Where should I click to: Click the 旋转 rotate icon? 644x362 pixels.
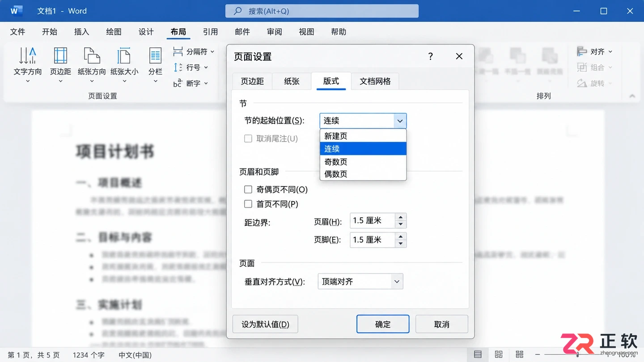pyautogui.click(x=582, y=83)
